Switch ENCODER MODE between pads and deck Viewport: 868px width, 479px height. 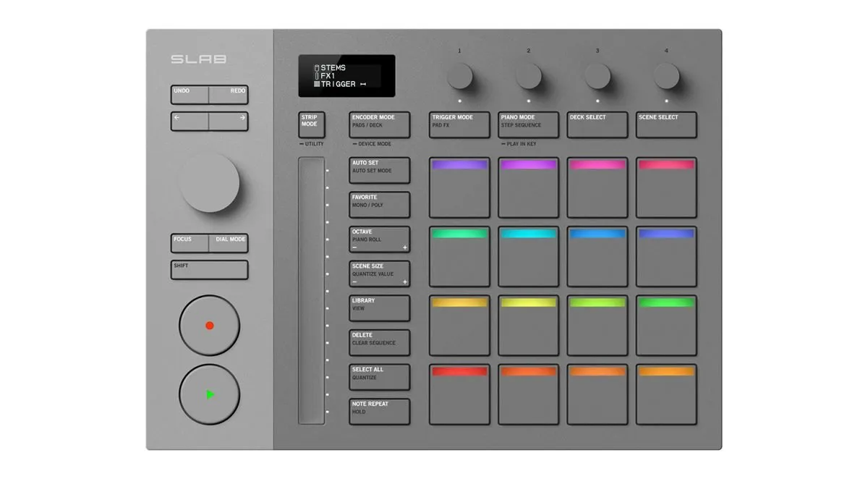pyautogui.click(x=378, y=124)
